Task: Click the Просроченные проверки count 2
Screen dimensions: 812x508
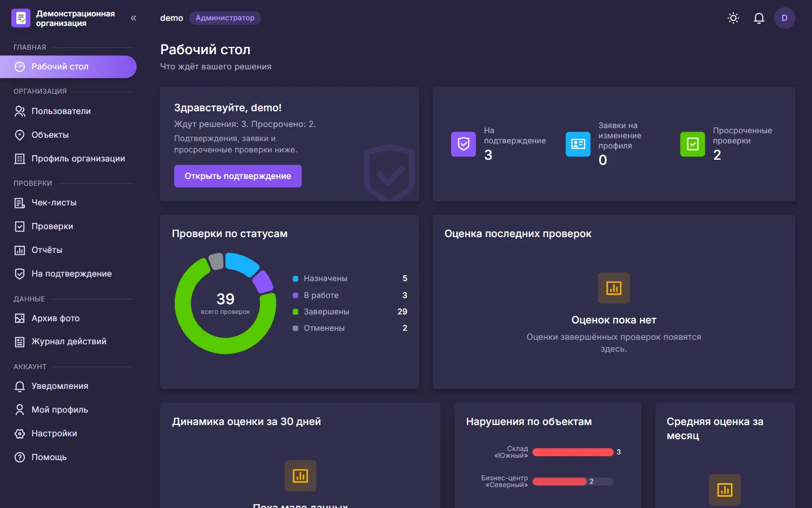Action: coord(717,155)
